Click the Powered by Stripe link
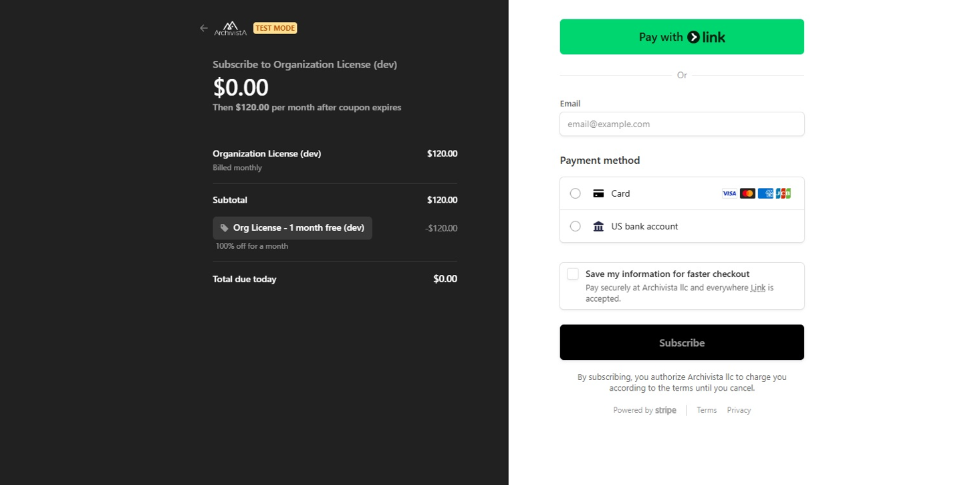 644,410
